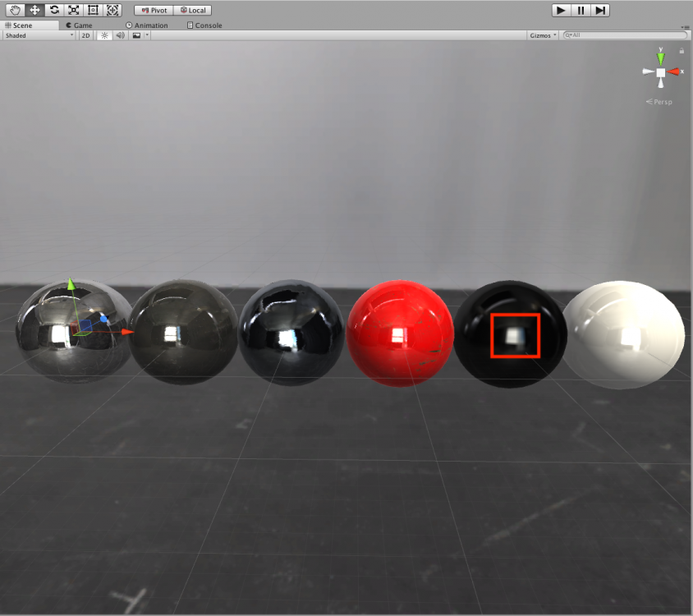Click the Step frame button
Image resolution: width=693 pixels, height=616 pixels.
pos(600,10)
